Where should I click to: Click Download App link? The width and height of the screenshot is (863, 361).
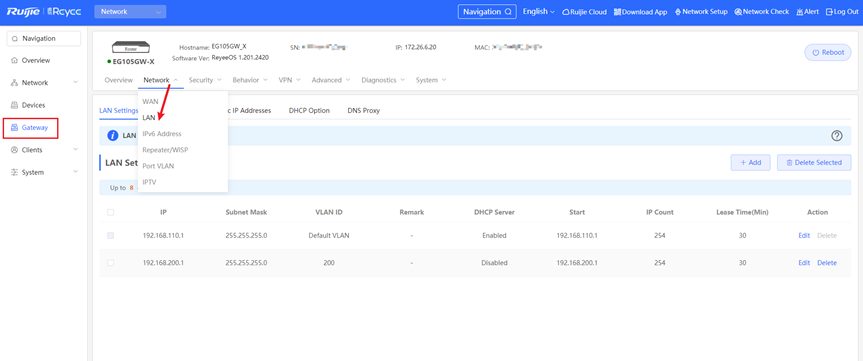point(640,12)
